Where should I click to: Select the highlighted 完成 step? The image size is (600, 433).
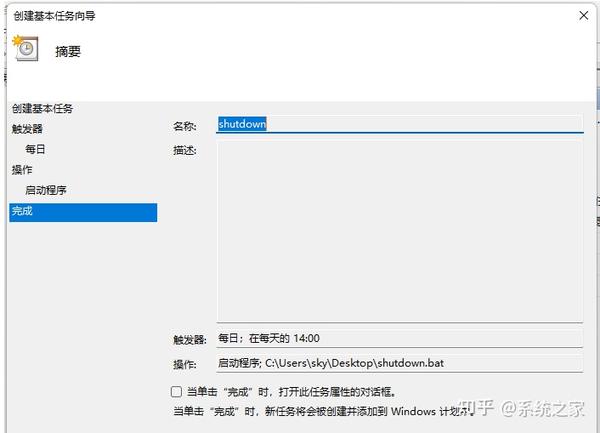[x=83, y=212]
